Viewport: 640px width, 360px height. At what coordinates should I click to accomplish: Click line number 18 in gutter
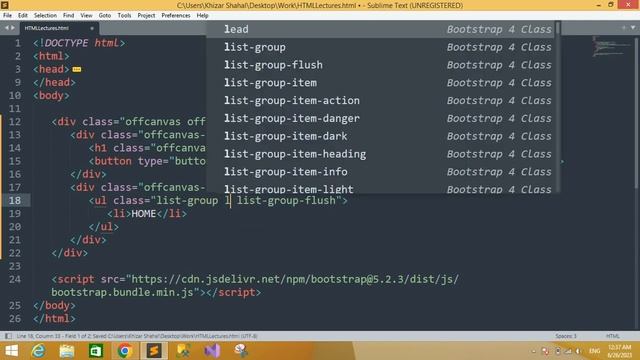tap(15, 200)
